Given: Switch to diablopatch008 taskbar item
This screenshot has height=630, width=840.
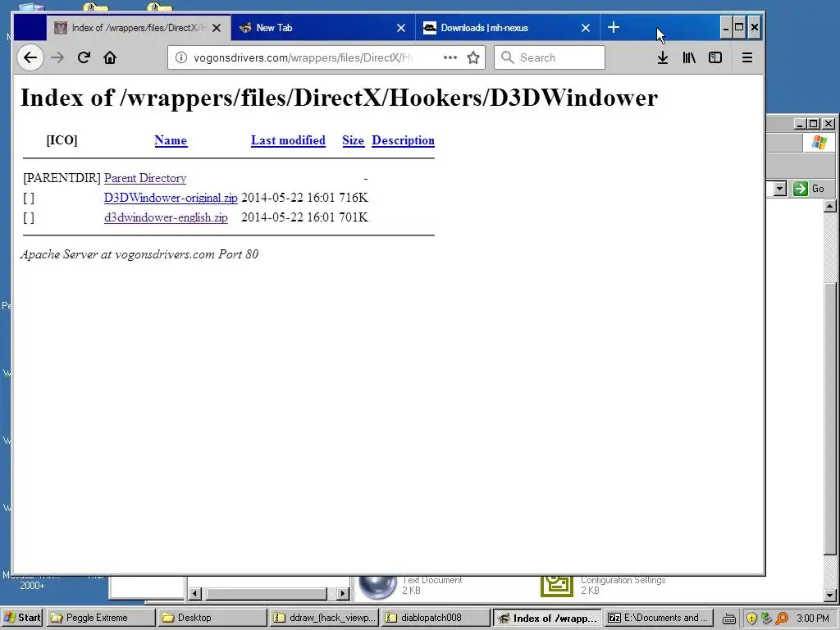Looking at the screenshot, I should [436, 618].
